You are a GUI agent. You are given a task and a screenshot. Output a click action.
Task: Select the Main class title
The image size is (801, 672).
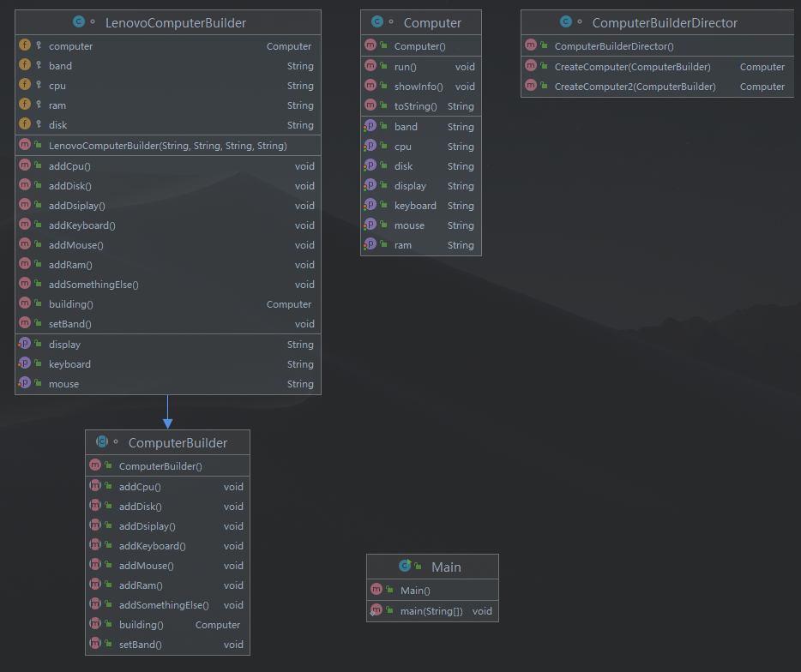pyautogui.click(x=446, y=567)
